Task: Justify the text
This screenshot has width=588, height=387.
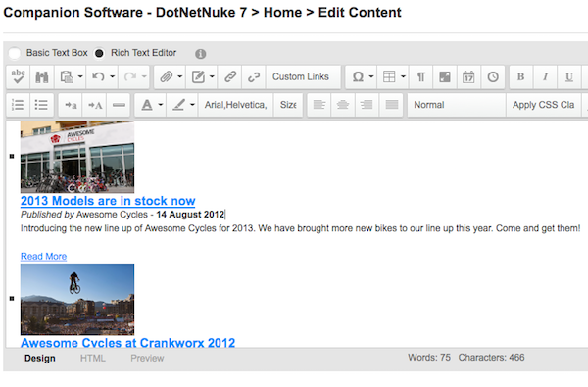Action: click(391, 105)
